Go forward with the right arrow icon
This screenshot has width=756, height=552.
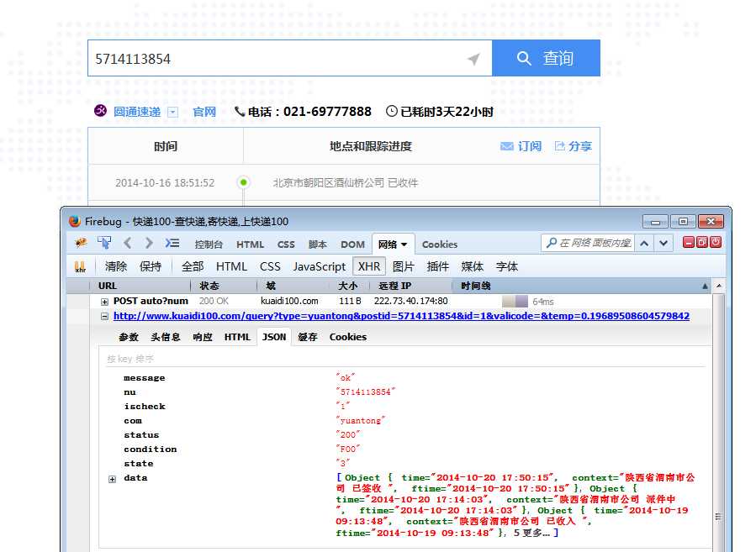pos(149,244)
